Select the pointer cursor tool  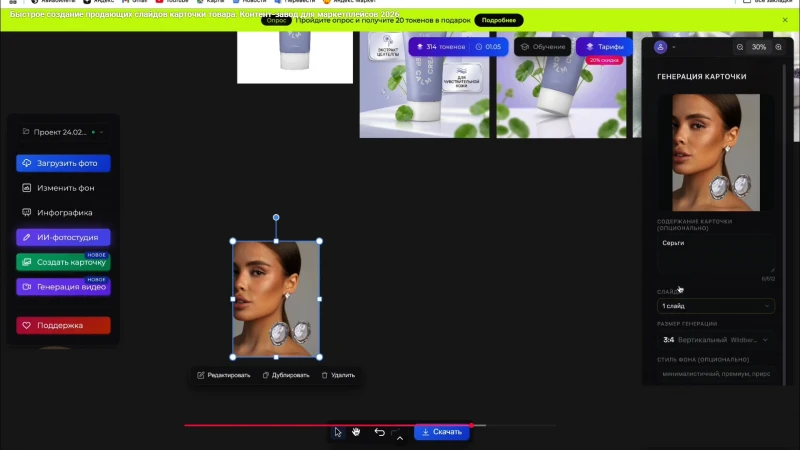[x=338, y=432]
